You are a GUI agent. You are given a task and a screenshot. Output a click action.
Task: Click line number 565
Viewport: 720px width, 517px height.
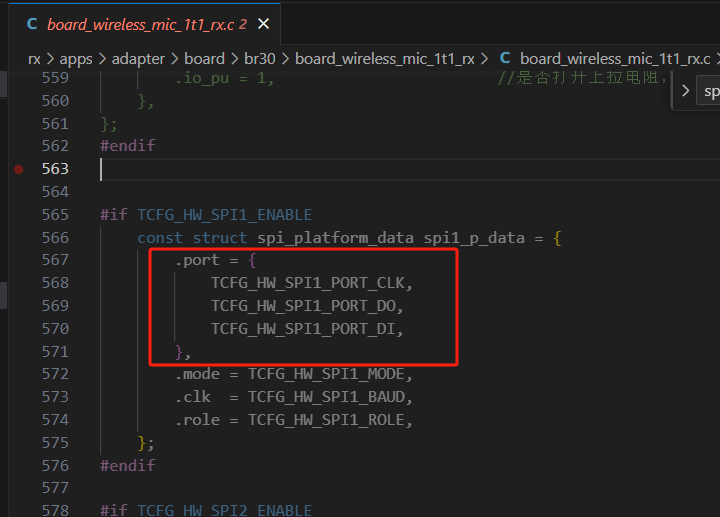55,215
